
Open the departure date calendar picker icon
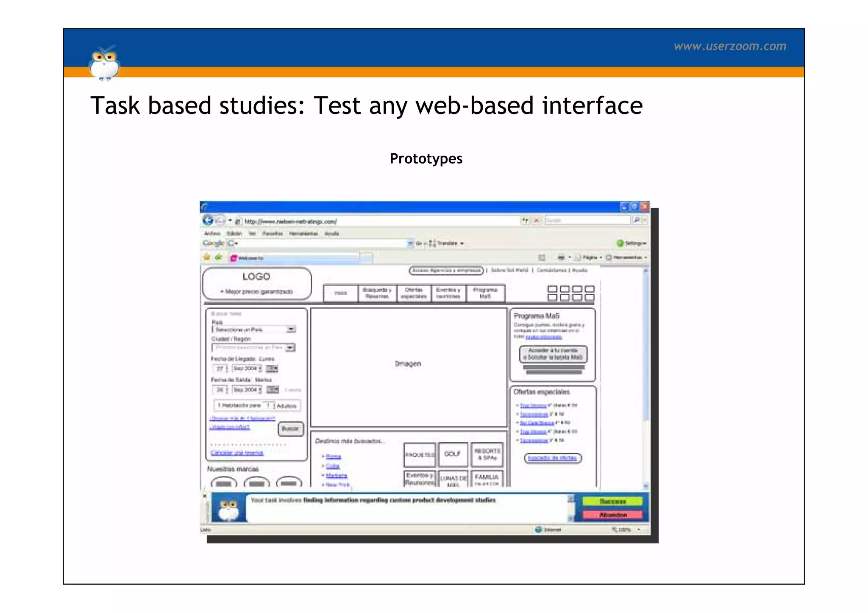[x=273, y=390]
